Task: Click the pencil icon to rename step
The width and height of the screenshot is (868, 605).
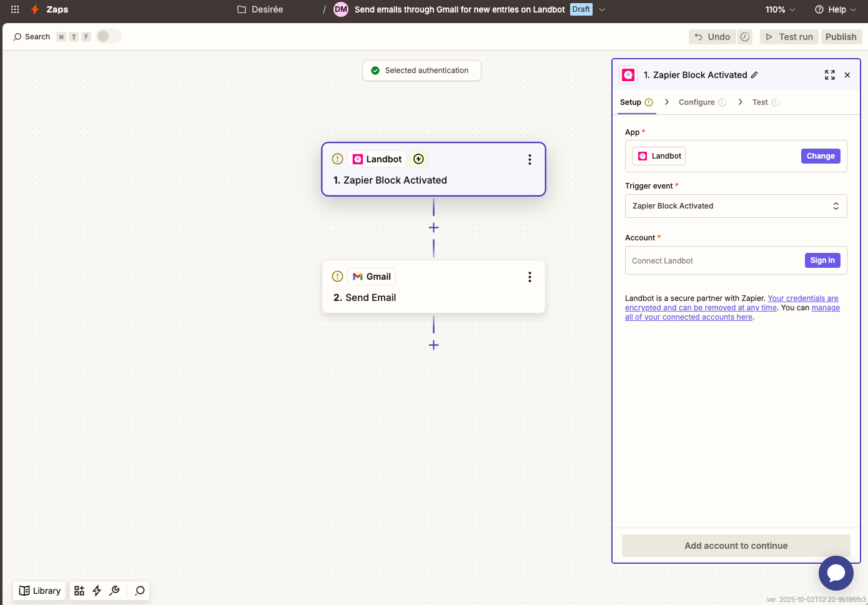Action: pos(754,75)
